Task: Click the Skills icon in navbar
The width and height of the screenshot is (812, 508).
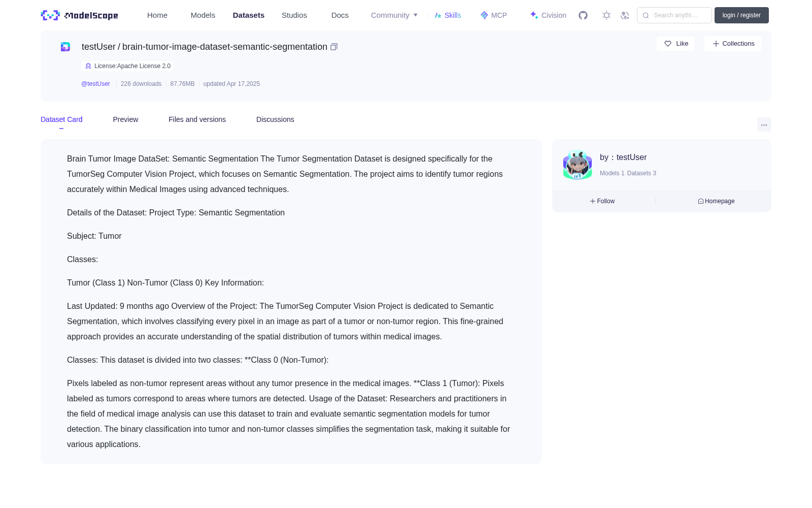Action: [438, 15]
